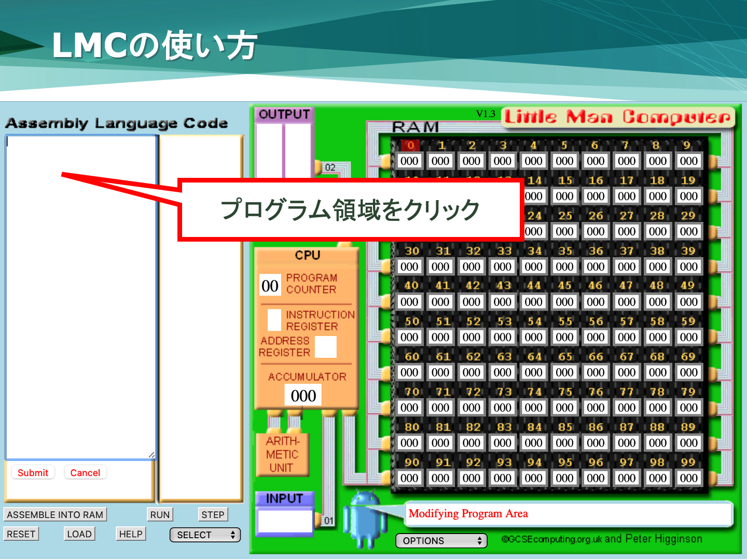The height and width of the screenshot is (560, 747).
Task: Click the blue Android robot icon
Action: pyautogui.click(x=365, y=519)
